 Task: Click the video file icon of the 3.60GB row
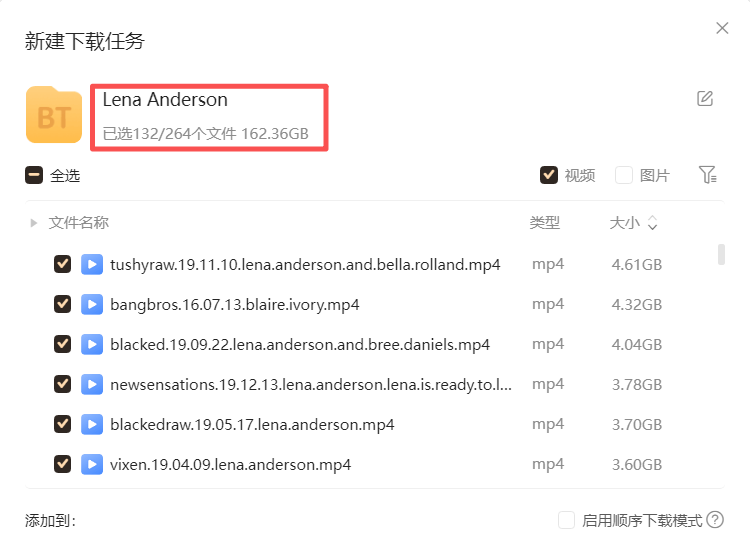click(92, 464)
